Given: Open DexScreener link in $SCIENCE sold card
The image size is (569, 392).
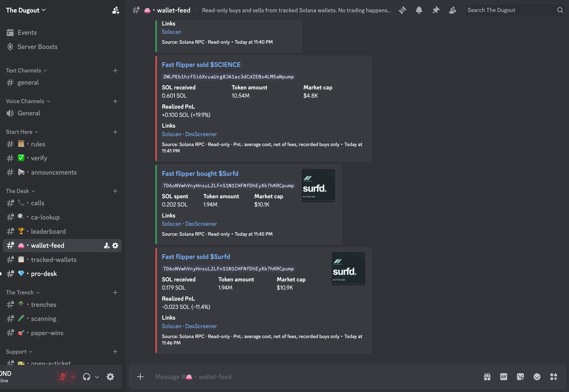Looking at the screenshot, I should click(x=201, y=134).
